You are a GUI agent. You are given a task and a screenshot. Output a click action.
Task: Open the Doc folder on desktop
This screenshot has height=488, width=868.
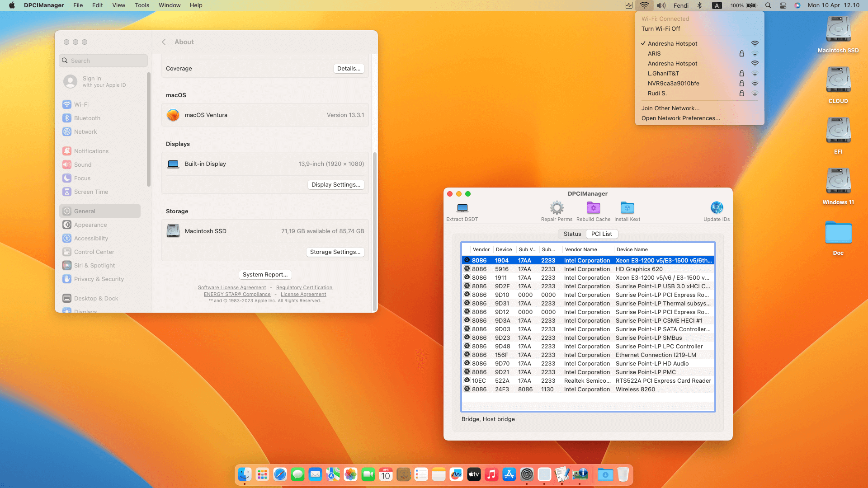(x=838, y=238)
